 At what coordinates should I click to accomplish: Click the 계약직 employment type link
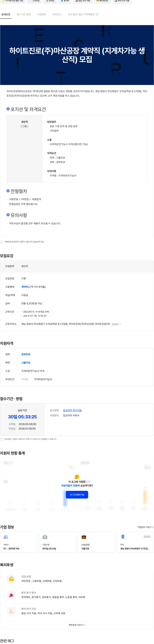25,287
